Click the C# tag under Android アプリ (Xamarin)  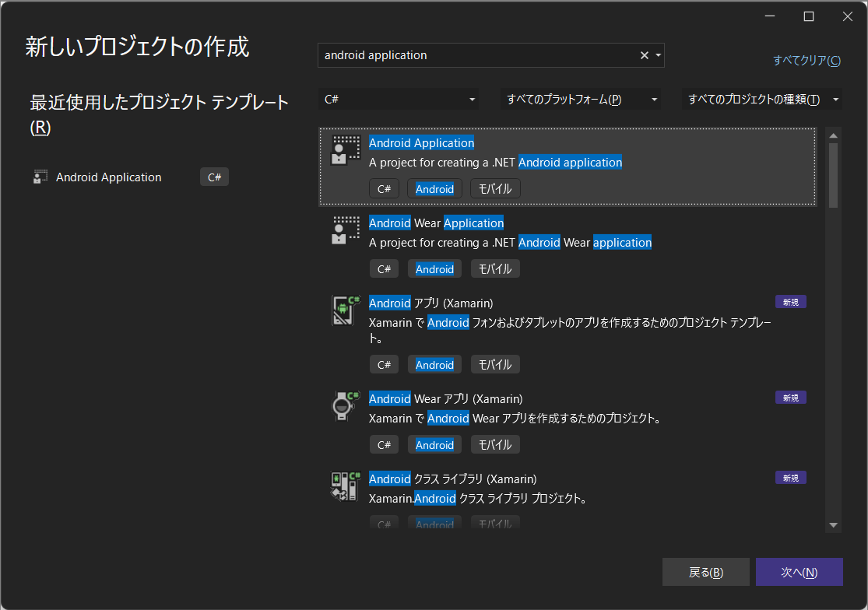coord(385,364)
